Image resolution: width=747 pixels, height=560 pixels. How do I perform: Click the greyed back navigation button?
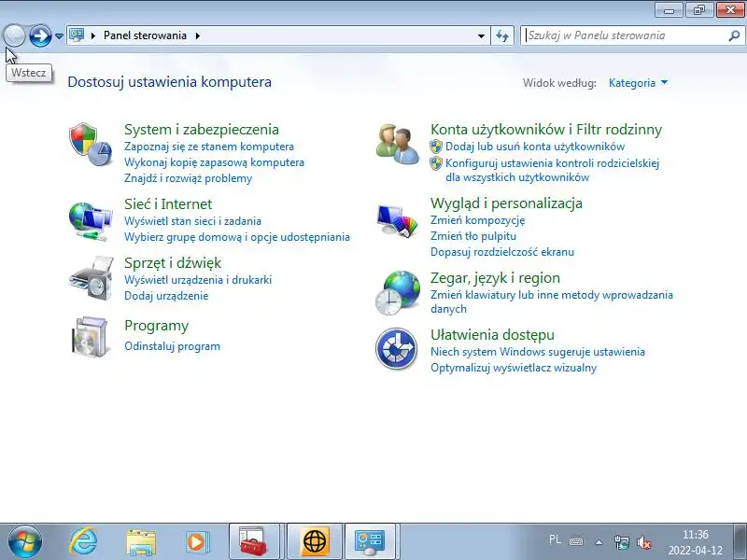click(14, 35)
